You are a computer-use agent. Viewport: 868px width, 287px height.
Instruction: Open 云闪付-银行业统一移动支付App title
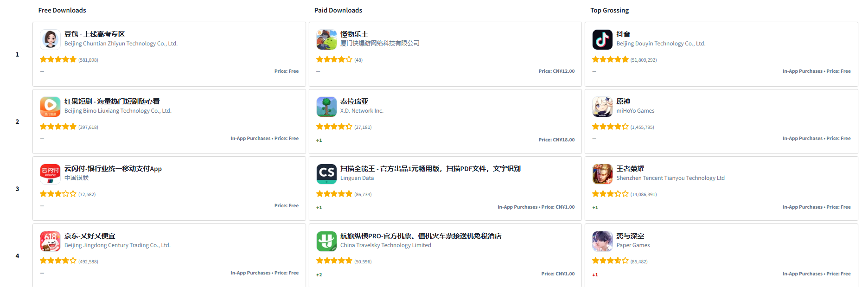[113, 169]
